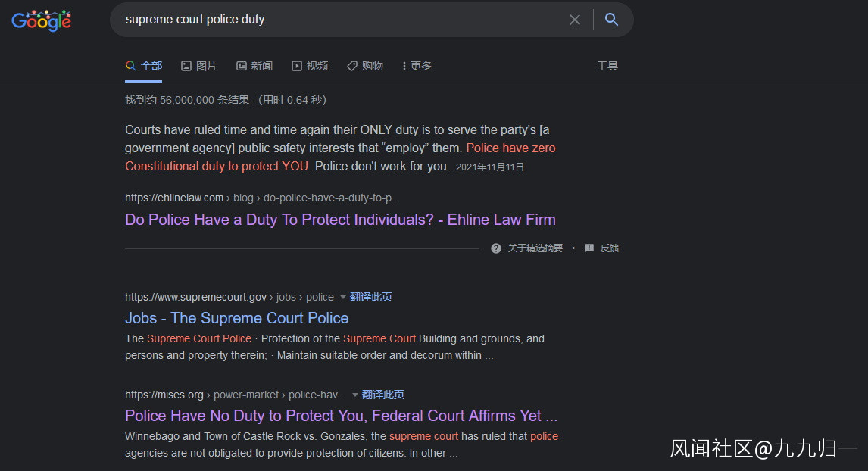Image resolution: width=868 pixels, height=471 pixels.
Task: Click the ehlinelaw.com URL breadcrumb
Action: click(262, 198)
